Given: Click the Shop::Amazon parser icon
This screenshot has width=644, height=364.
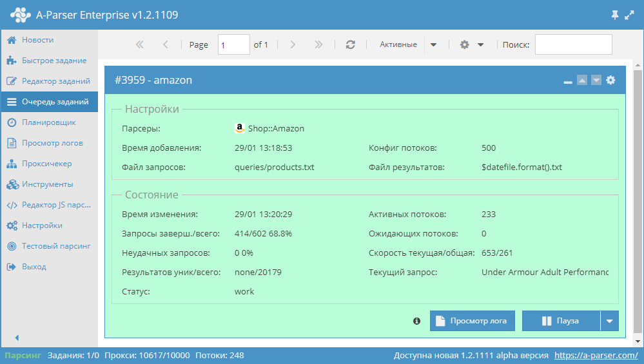Looking at the screenshot, I should click(x=239, y=128).
